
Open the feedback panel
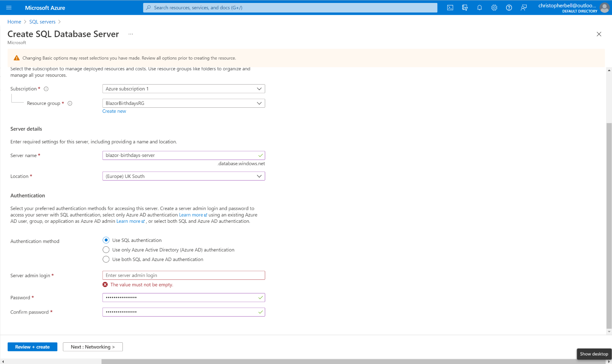point(523,7)
